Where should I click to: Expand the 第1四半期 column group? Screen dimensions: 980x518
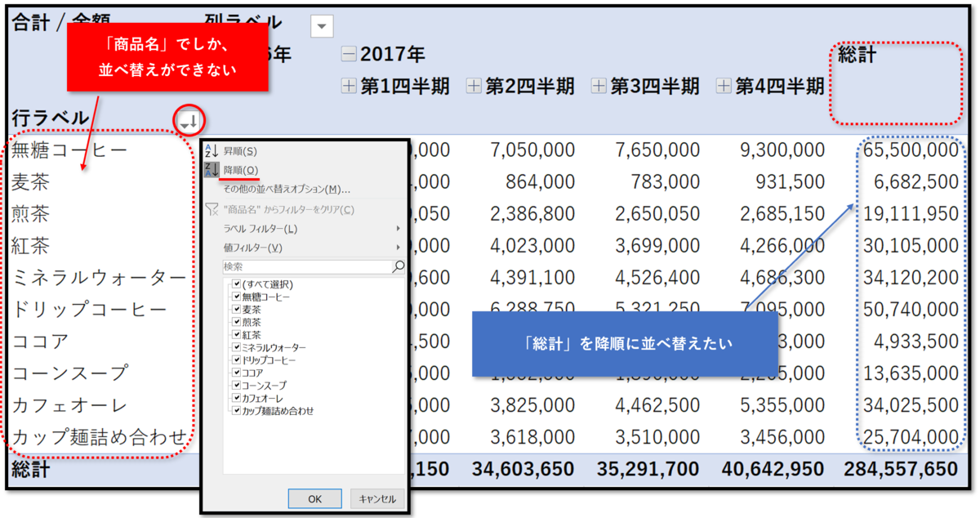click(348, 85)
